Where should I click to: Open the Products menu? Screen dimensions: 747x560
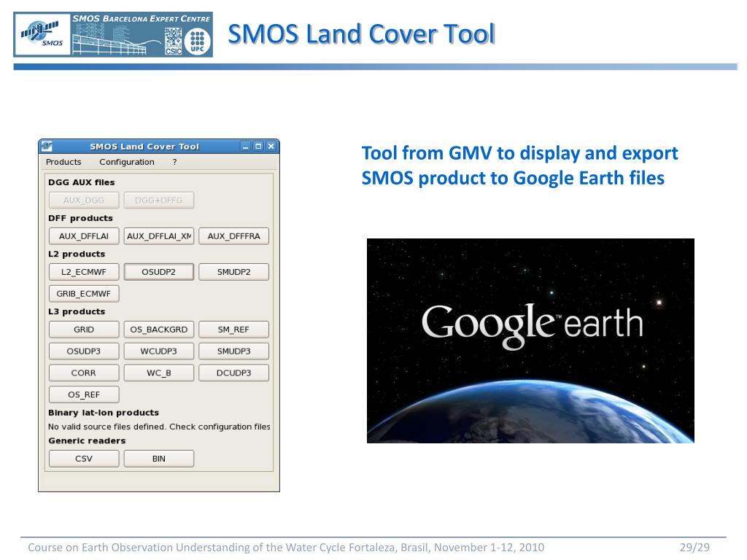(63, 162)
